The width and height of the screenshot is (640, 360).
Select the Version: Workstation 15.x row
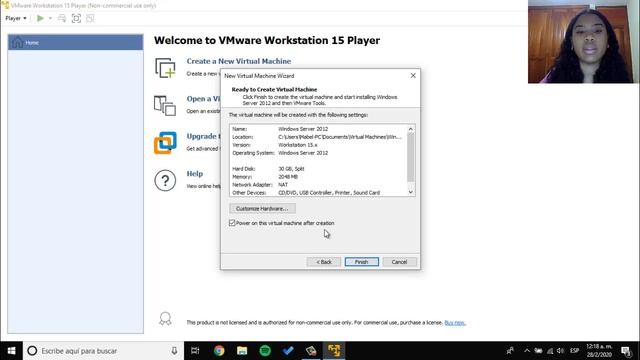[x=318, y=145]
